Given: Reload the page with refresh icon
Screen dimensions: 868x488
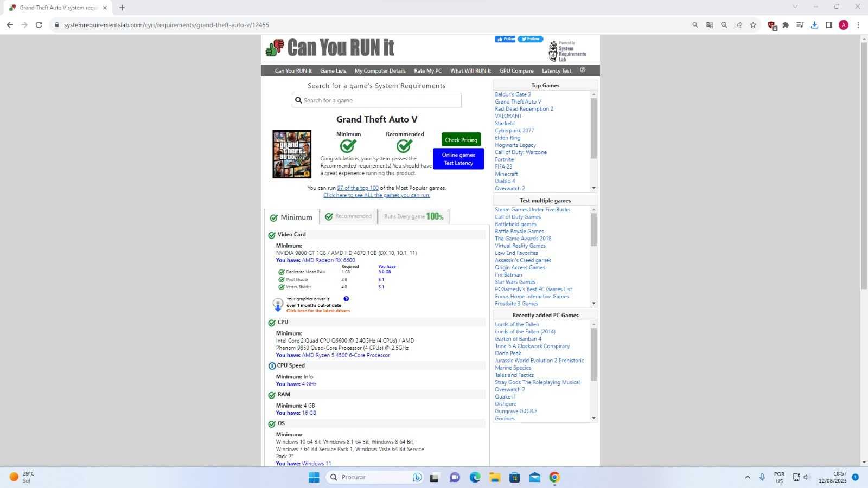Looking at the screenshot, I should point(39,25).
